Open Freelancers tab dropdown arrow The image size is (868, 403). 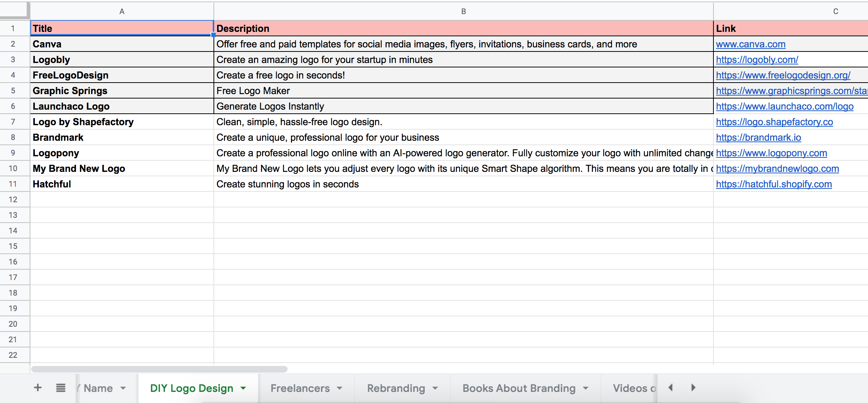pyautogui.click(x=339, y=388)
